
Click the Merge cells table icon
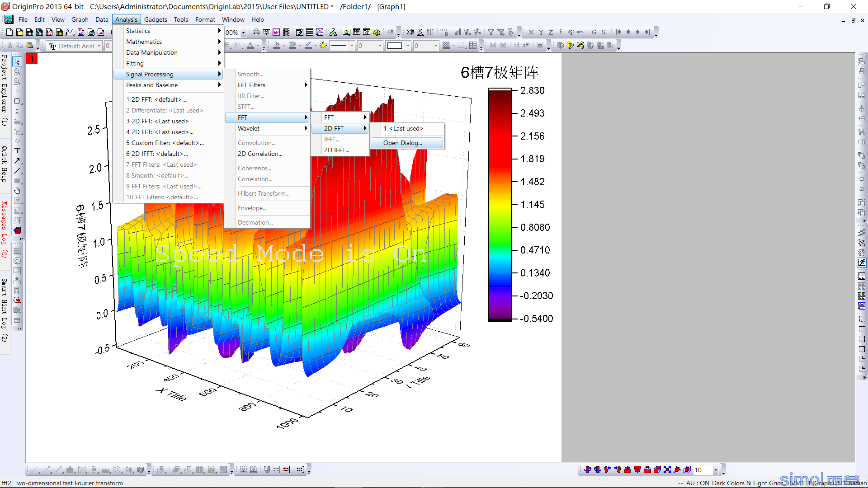[x=473, y=46]
